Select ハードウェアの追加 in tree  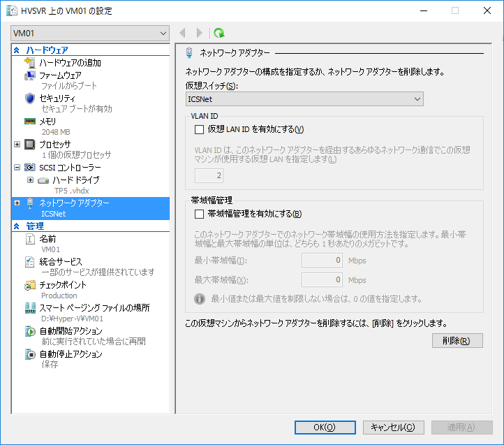click(x=70, y=63)
